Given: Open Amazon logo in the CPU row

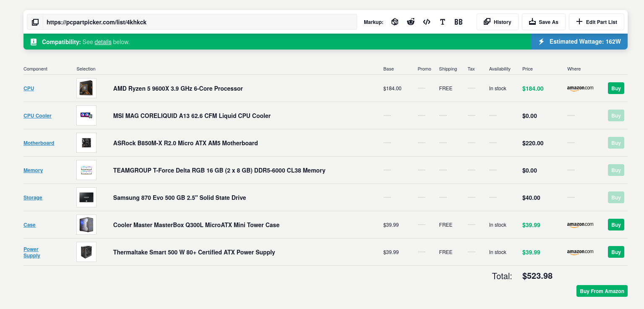Looking at the screenshot, I should tap(580, 88).
